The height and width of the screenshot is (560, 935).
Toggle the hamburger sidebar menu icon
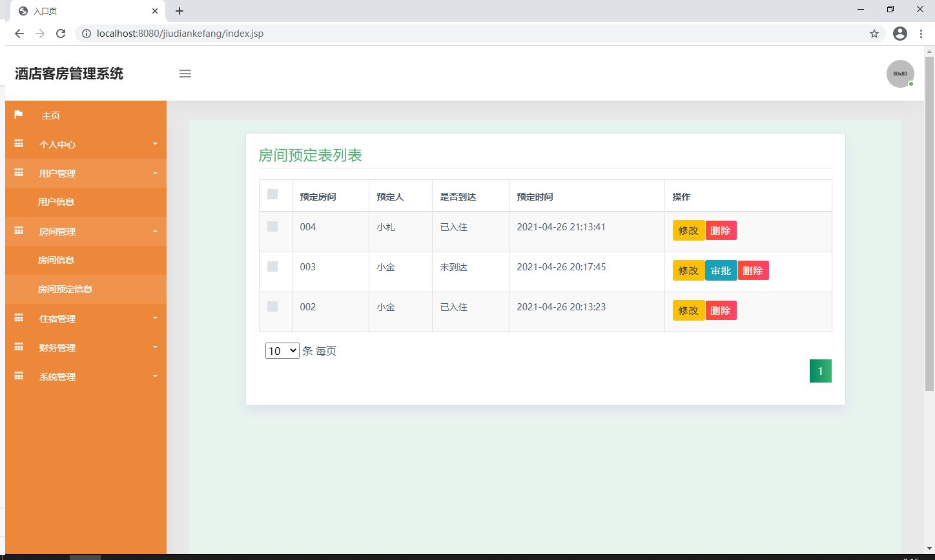(185, 74)
